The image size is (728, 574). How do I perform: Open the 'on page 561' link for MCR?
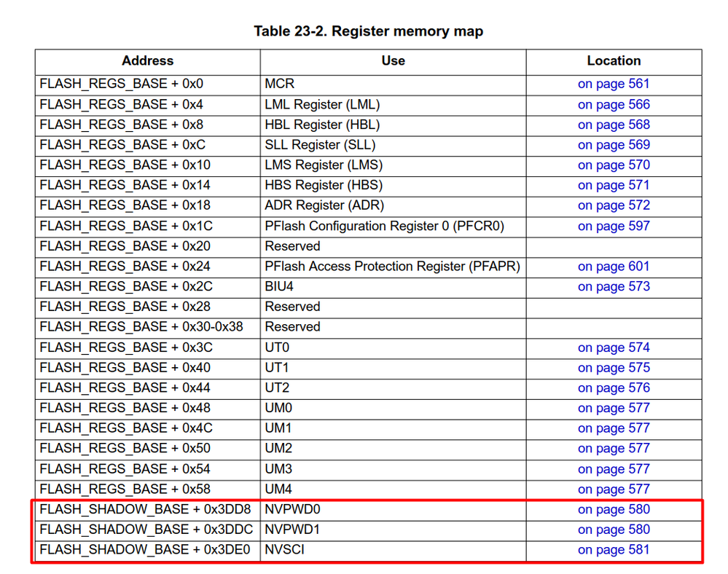[x=614, y=84]
